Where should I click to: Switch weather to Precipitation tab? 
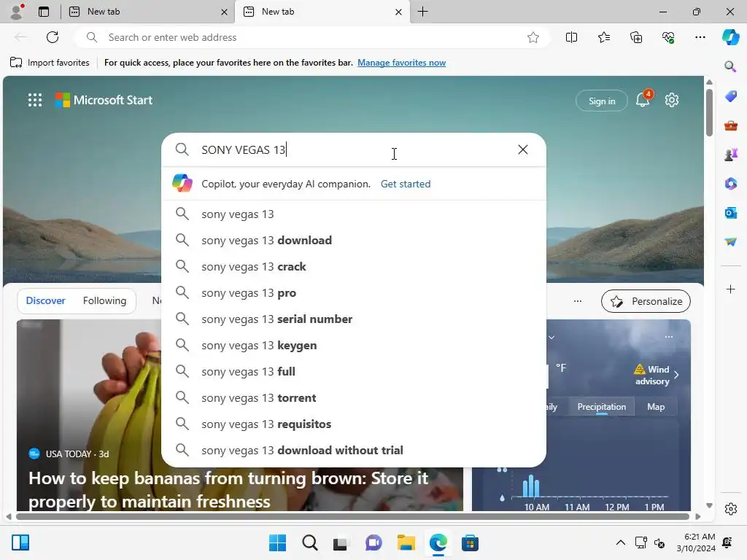coord(601,407)
